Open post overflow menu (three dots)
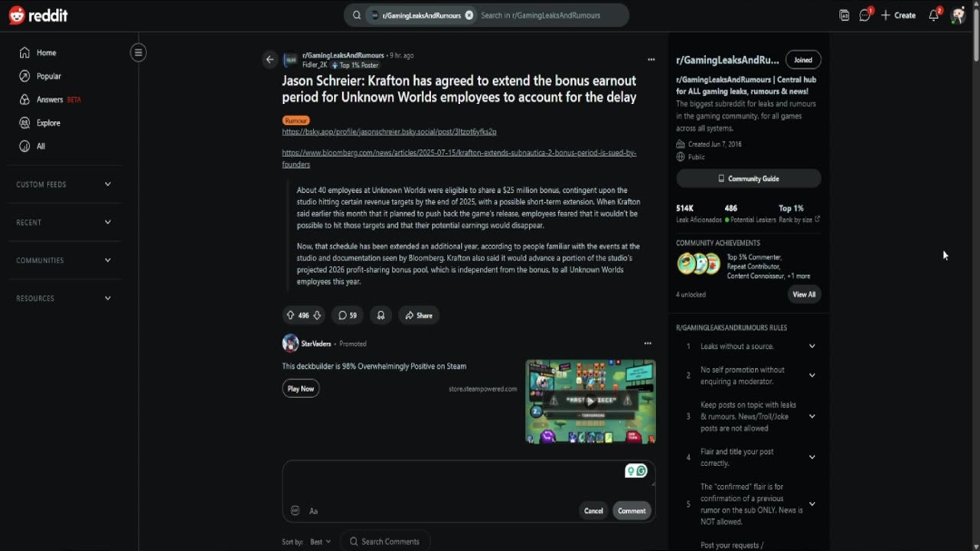The height and width of the screenshot is (551, 980). (x=651, y=60)
